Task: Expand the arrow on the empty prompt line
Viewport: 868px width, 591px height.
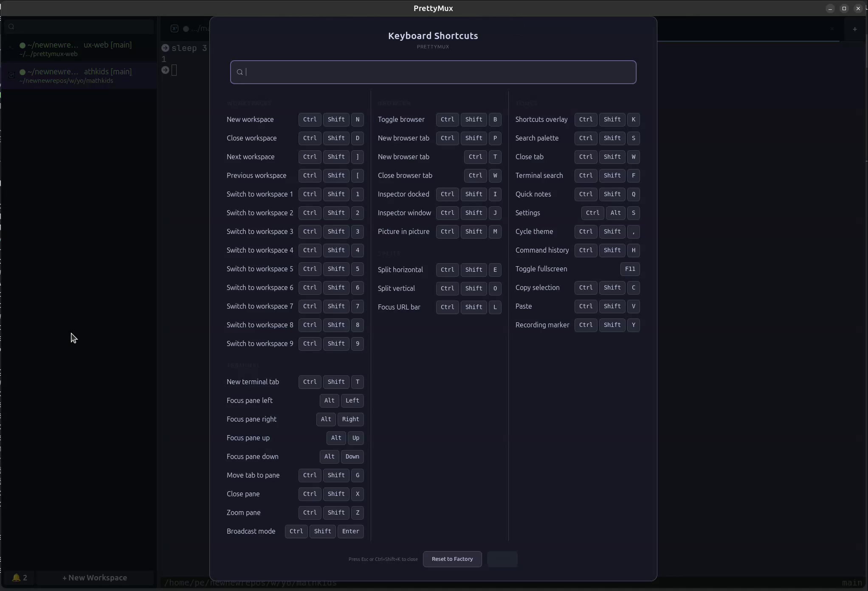Action: click(166, 70)
